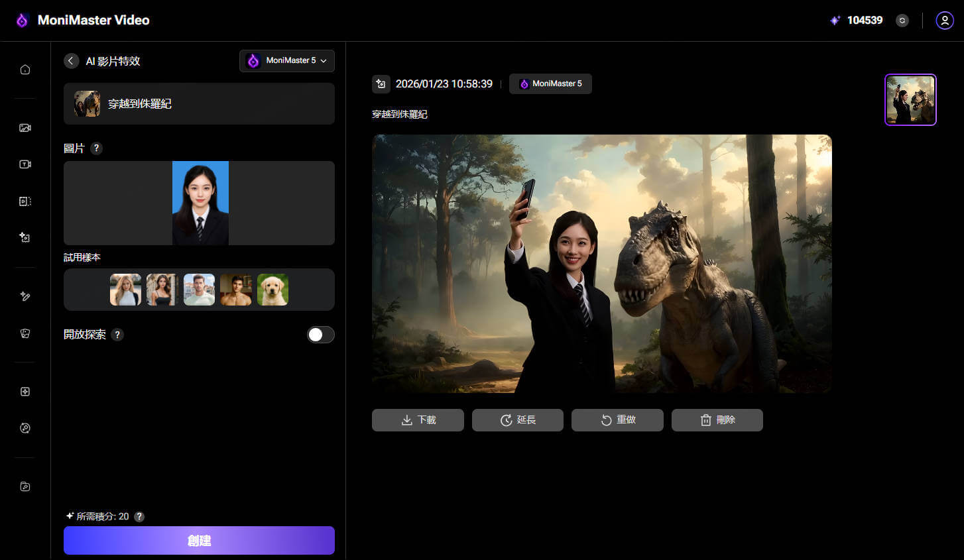Click the back arrow beside AI 影片特效
This screenshot has height=560, width=964.
click(72, 61)
